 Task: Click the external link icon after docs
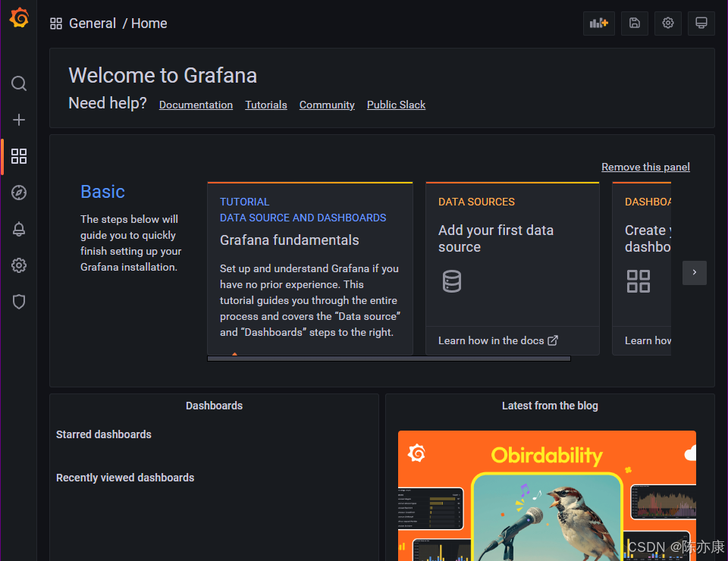tap(553, 340)
